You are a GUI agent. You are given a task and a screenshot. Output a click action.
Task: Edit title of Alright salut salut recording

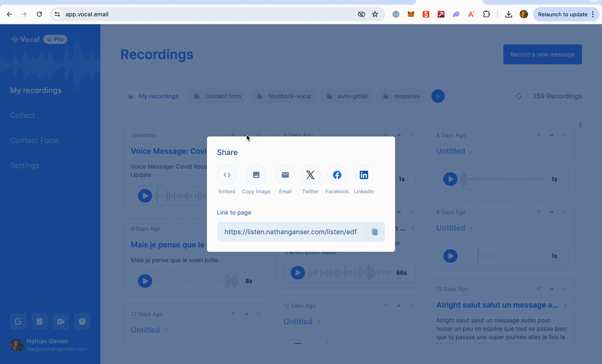[x=565, y=306]
